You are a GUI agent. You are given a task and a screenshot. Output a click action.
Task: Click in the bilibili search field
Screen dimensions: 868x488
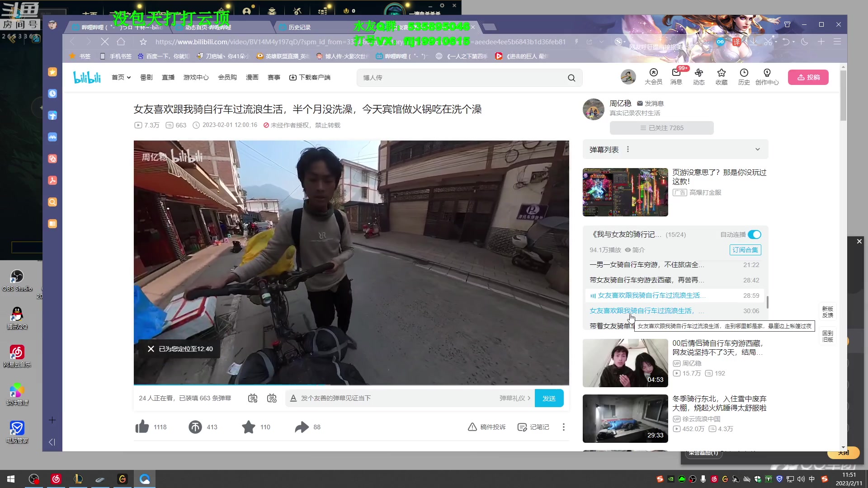461,78
